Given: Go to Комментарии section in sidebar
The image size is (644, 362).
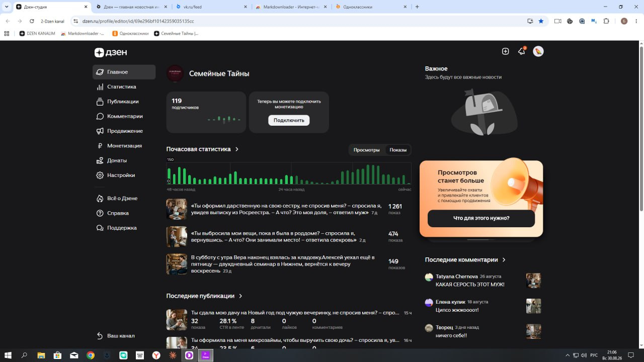Looking at the screenshot, I should coord(124,116).
